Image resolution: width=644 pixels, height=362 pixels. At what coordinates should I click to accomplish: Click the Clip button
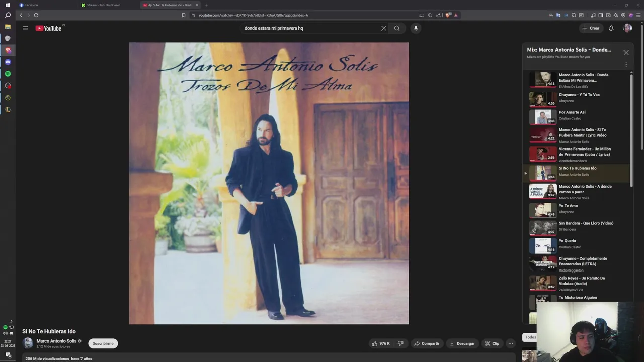(492, 343)
